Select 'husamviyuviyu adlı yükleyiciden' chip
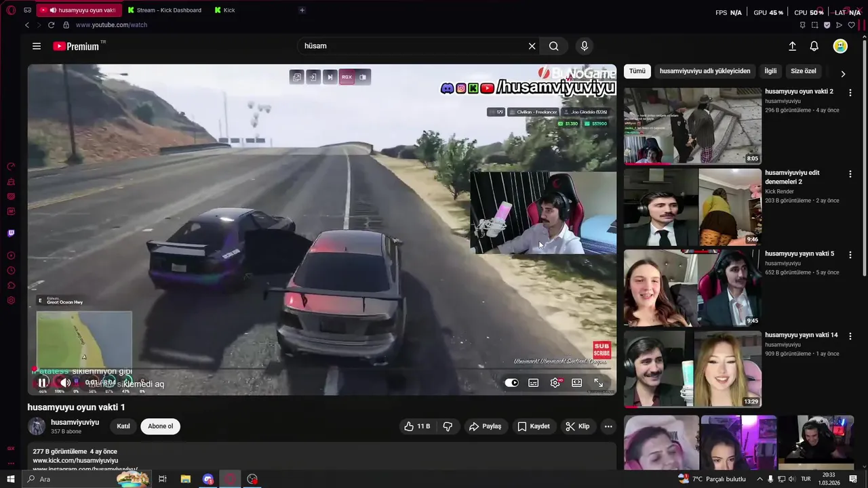 (x=705, y=71)
